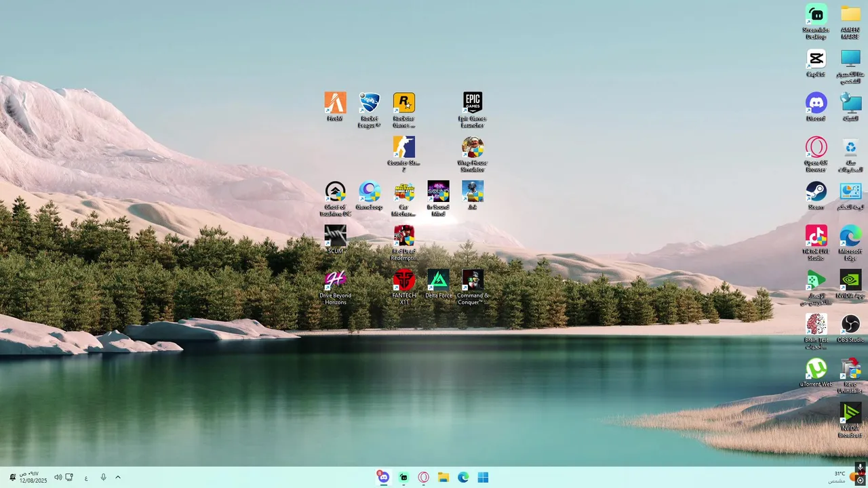Launch the CapCut desktop shortcut
The image size is (868, 488).
point(816,62)
